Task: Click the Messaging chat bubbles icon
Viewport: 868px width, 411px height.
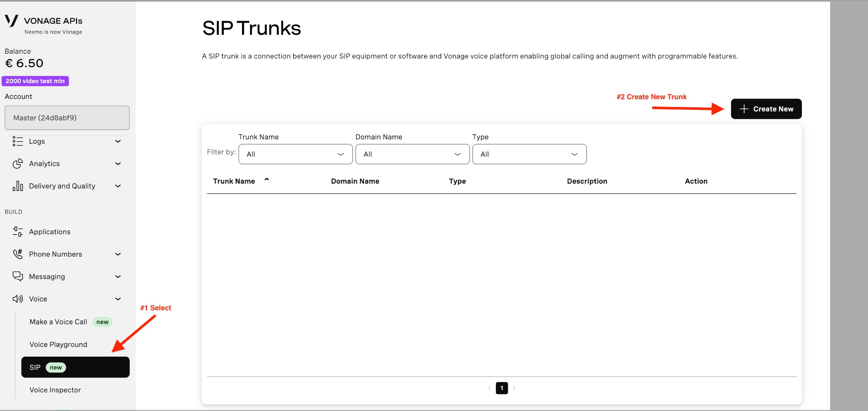Action: (17, 277)
